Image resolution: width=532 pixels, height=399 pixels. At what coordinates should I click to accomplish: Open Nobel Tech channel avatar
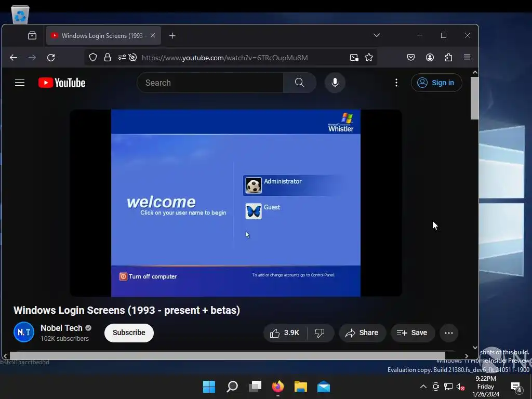pos(24,332)
